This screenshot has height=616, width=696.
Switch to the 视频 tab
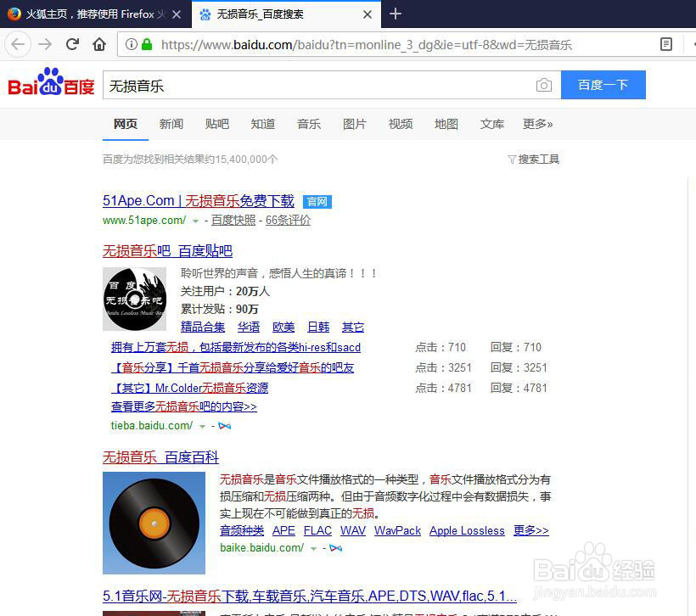(401, 124)
